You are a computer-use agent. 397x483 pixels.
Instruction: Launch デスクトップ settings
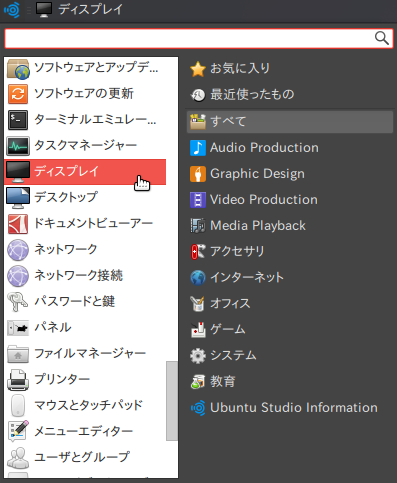85,198
